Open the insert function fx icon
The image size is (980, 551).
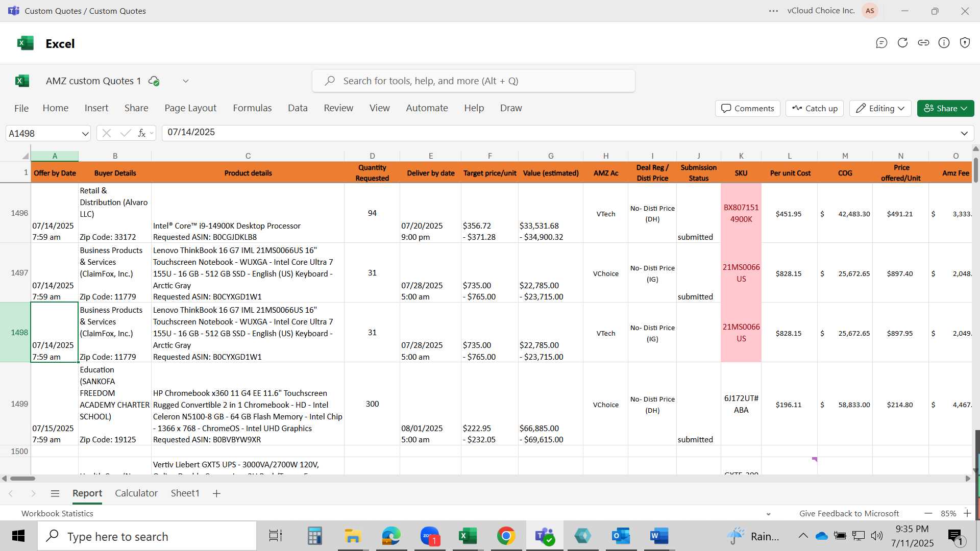[x=141, y=133]
